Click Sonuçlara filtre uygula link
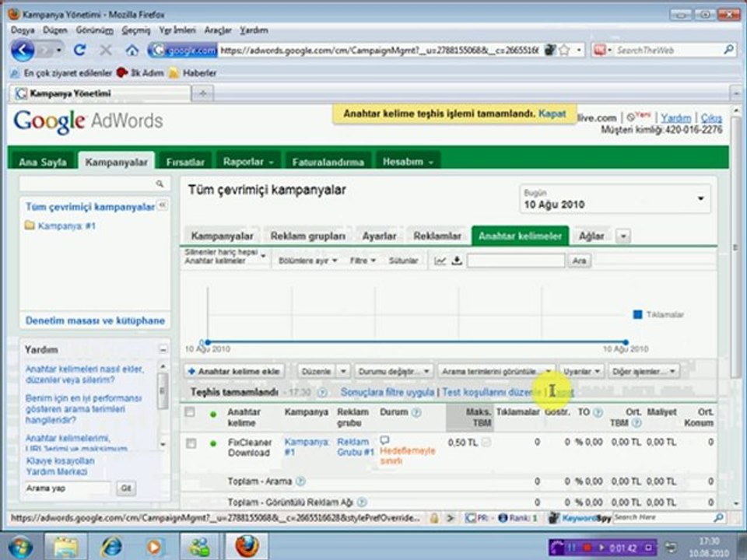 [388, 392]
